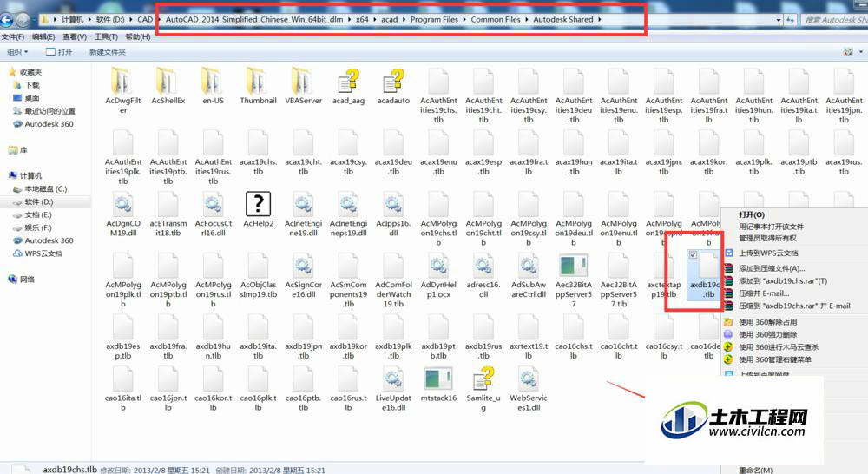This screenshot has width=868, height=474.
Task: Click the Common Files breadcrumb segment
Action: [496, 19]
